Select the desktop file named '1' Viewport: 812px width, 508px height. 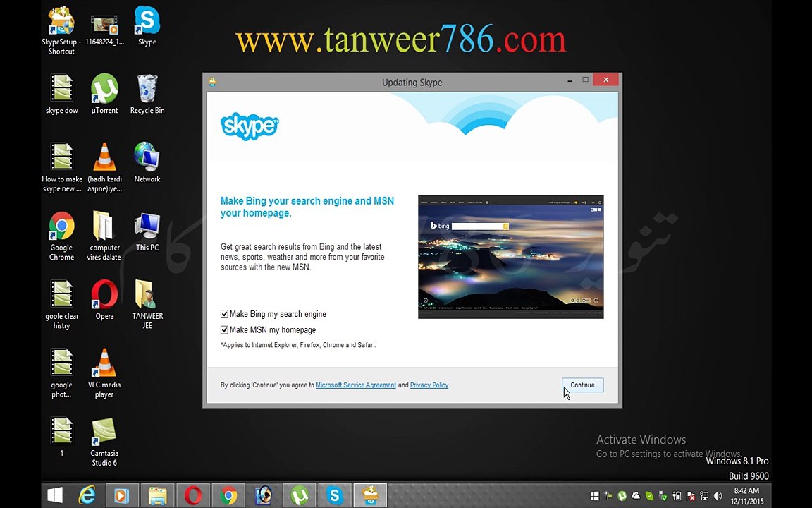pyautogui.click(x=61, y=437)
